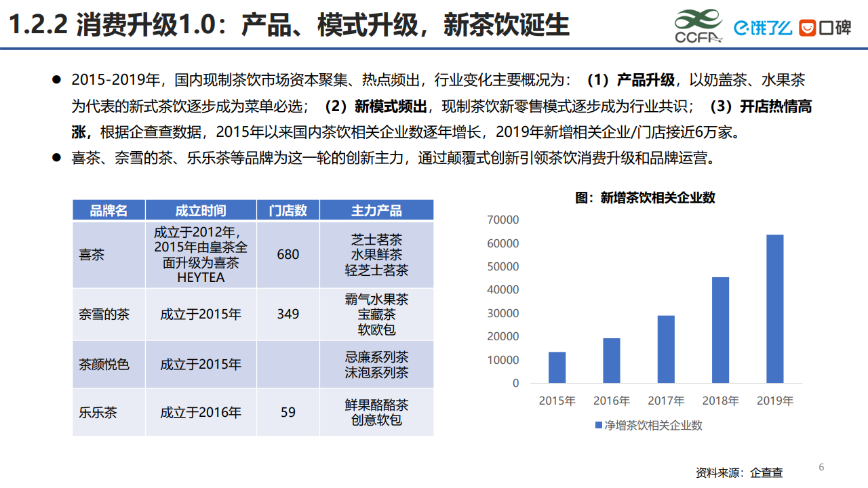
Task: Select the 2018年 chart bar
Action: 720,329
